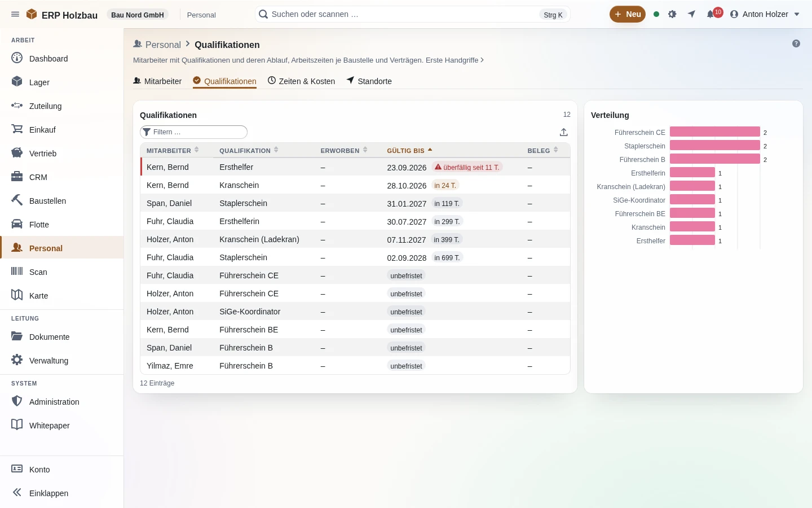Sort table by Qualifikation column

pos(249,151)
